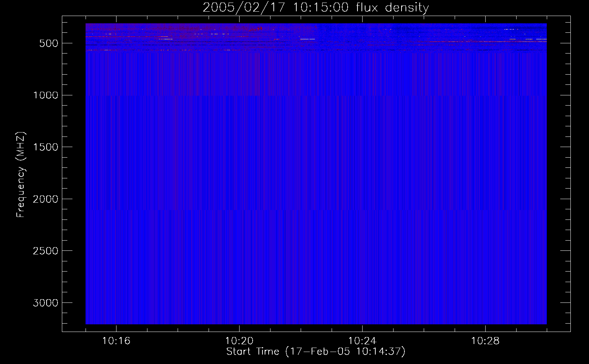
Task: Click the 10:24 time axis label
Action: click(362, 341)
